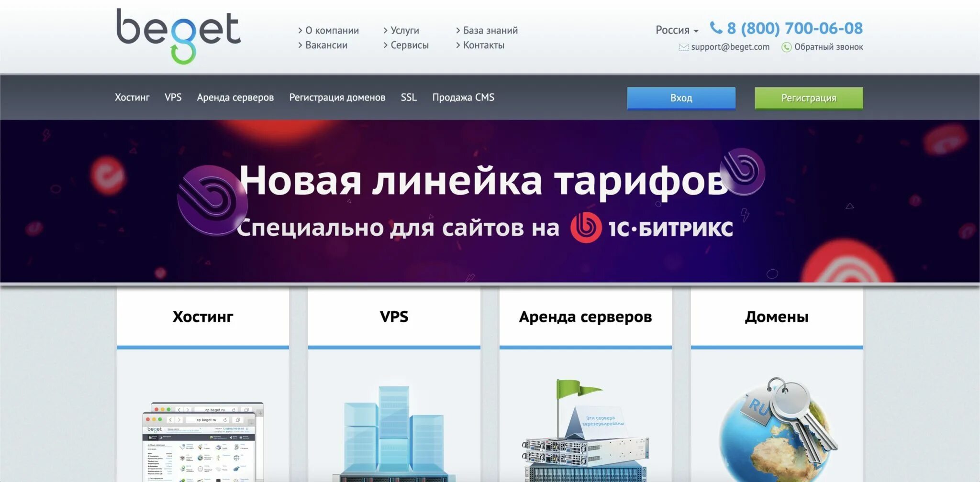This screenshot has height=482, width=980.
Task: Open the Россия country selector
Action: tap(675, 30)
